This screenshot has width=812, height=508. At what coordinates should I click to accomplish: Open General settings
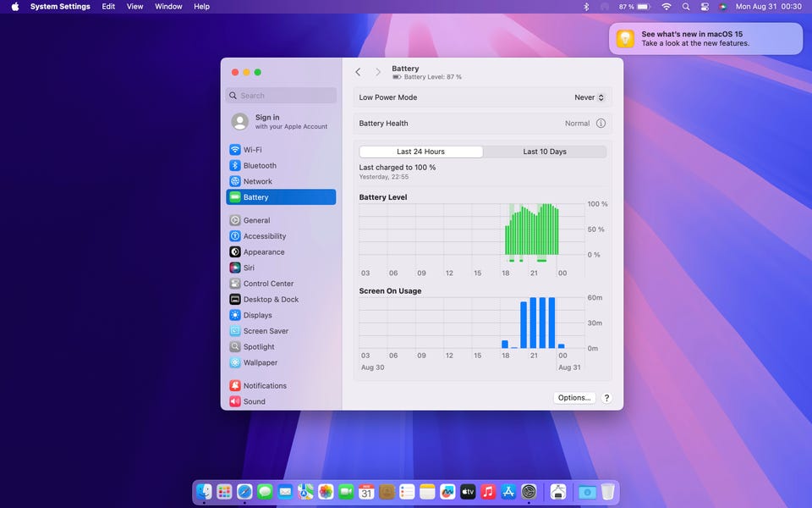pos(281,220)
